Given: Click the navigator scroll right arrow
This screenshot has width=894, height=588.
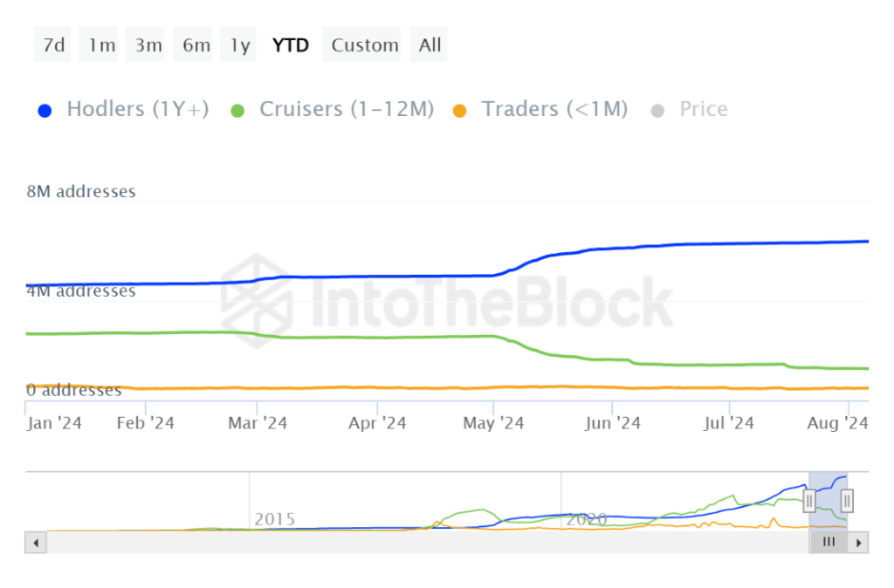Looking at the screenshot, I should (859, 543).
